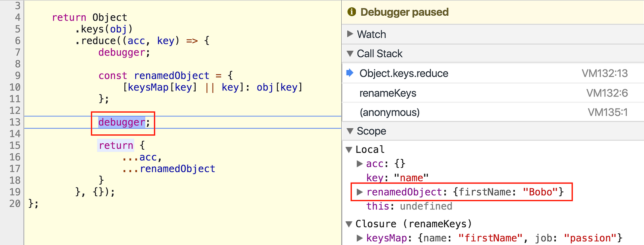Click '...acc,' spread on line 16
This screenshot has width=644, height=245.
[142, 157]
